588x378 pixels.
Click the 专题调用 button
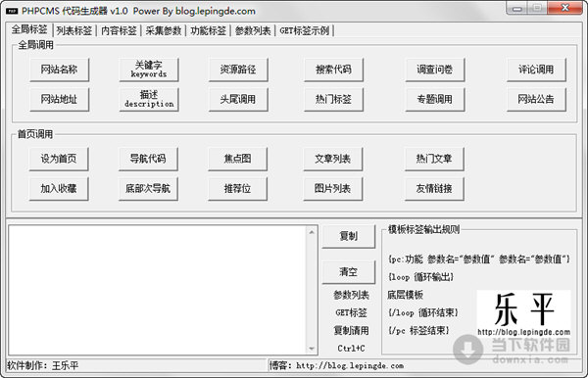pyautogui.click(x=434, y=99)
